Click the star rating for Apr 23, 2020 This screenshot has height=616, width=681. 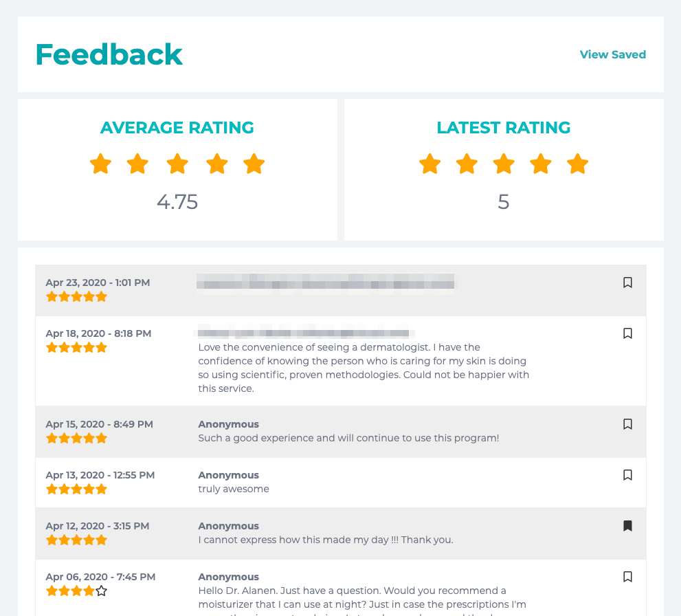tap(76, 297)
